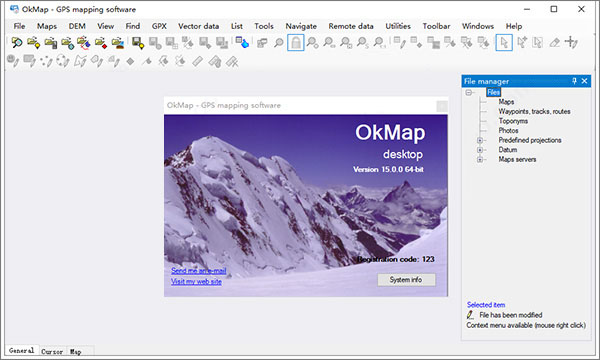This screenshot has width=600, height=360.
Task: Maximize the OkMap main window
Action: (554, 9)
